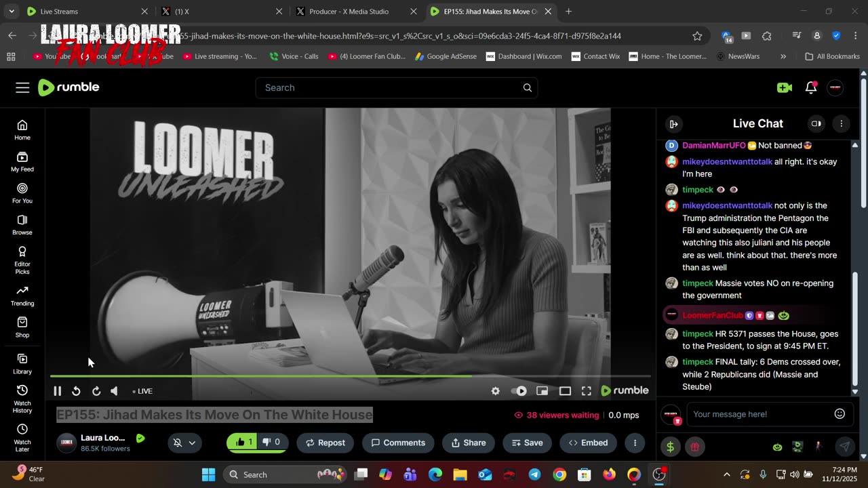The width and height of the screenshot is (868, 488).
Task: Collapse the Live Chat panel
Action: click(x=673, y=124)
